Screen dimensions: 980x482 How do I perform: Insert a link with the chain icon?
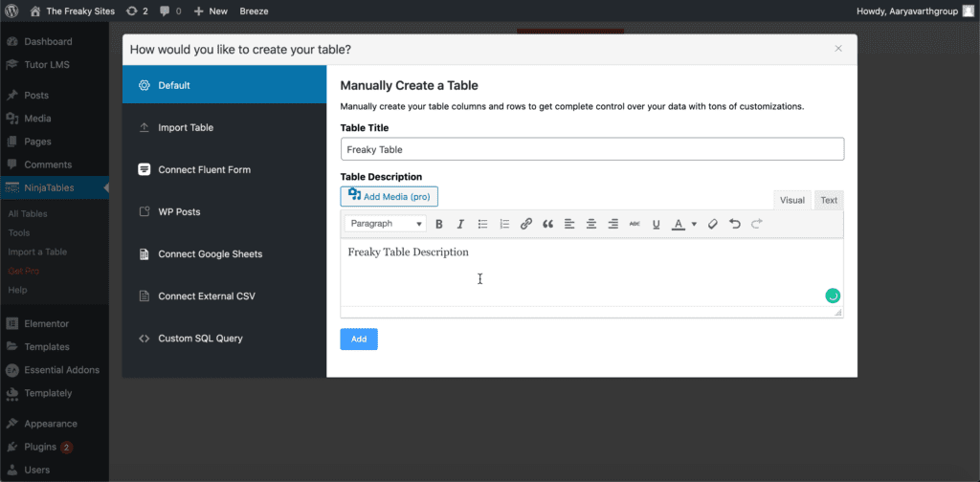(526, 224)
